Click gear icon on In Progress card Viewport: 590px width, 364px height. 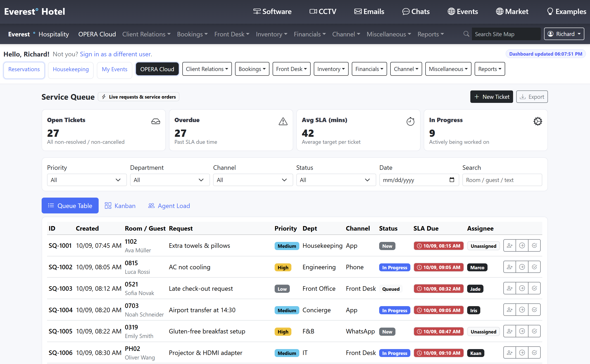coord(538,121)
